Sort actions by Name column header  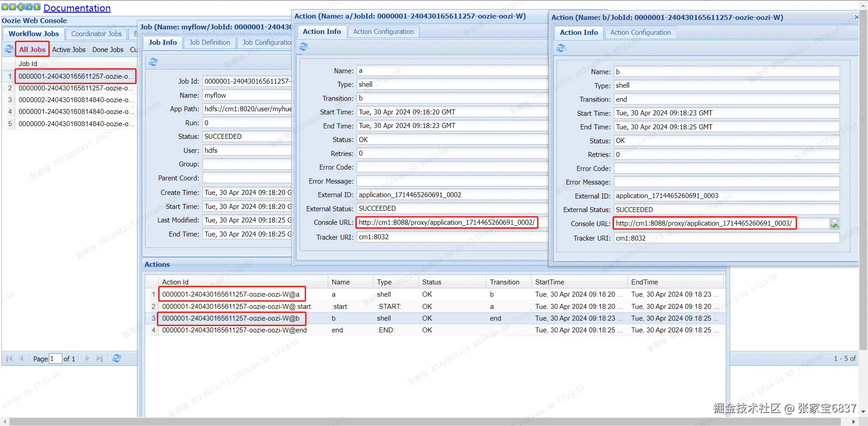click(x=350, y=282)
